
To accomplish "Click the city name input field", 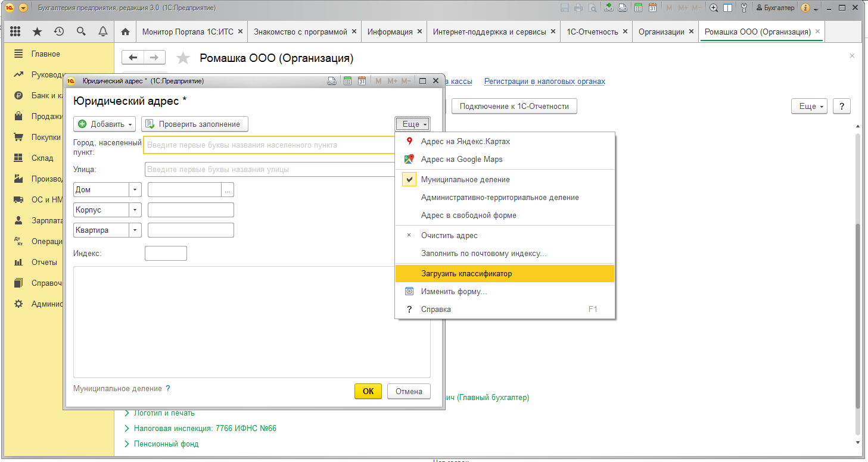I will click(269, 145).
